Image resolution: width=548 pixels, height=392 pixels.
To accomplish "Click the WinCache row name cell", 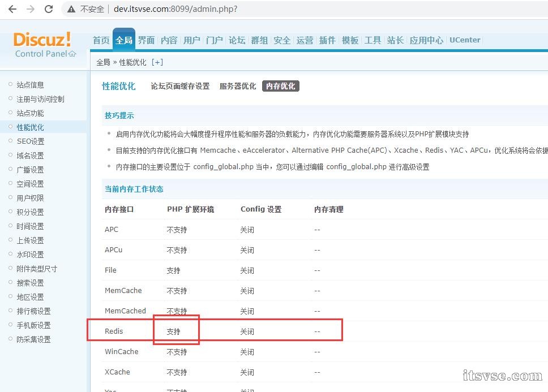I will (x=121, y=351).
